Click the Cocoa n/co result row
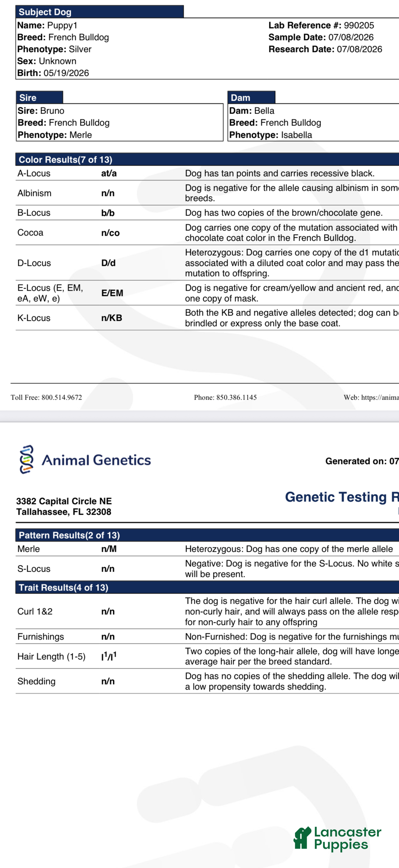 (x=207, y=232)
